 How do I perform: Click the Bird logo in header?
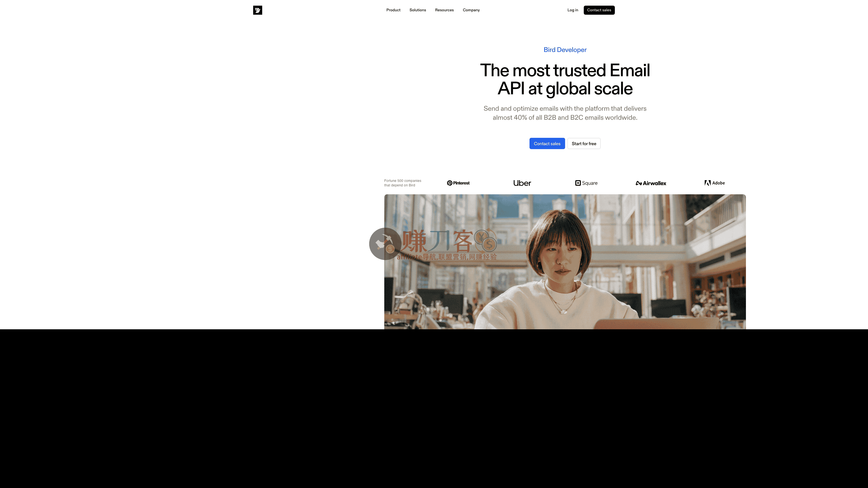(257, 10)
